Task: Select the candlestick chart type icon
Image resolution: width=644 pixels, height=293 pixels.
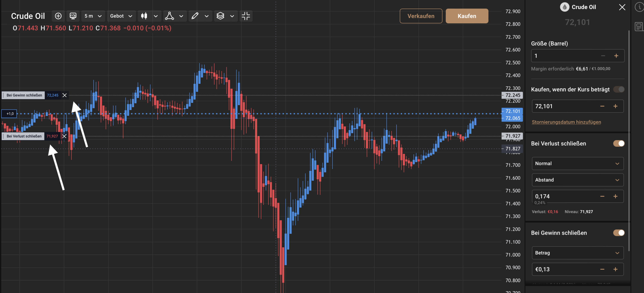Action: tap(144, 16)
